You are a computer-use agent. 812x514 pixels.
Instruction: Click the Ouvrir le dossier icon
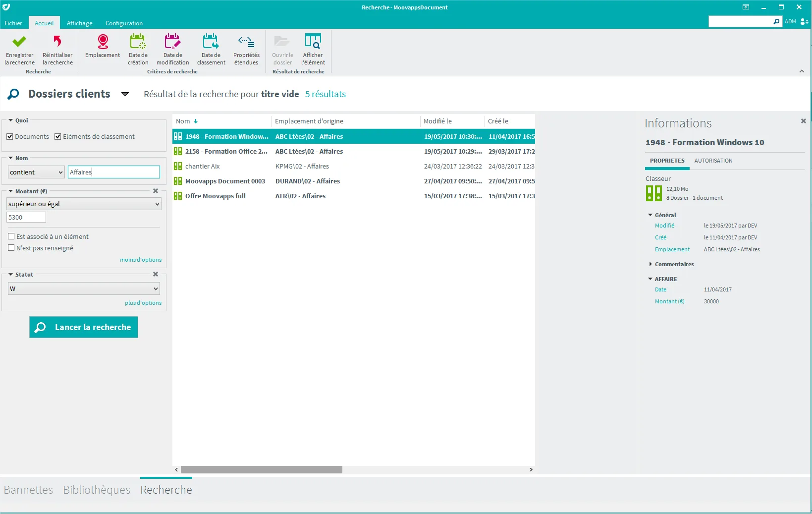[282, 41]
